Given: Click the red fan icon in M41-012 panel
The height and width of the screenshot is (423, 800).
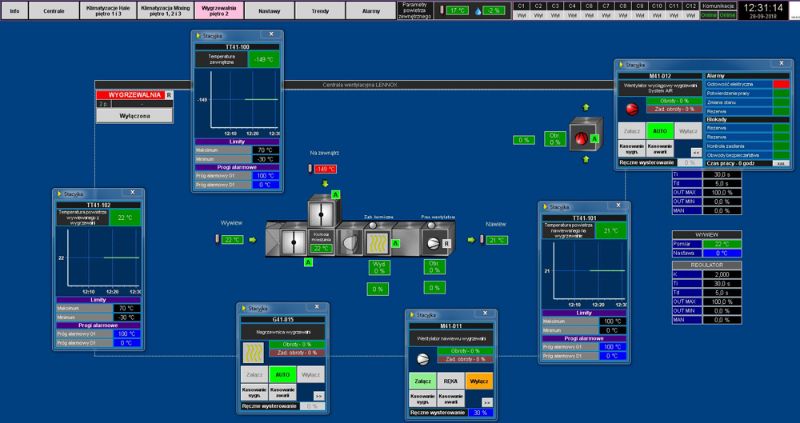Looking at the screenshot, I should click(632, 107).
